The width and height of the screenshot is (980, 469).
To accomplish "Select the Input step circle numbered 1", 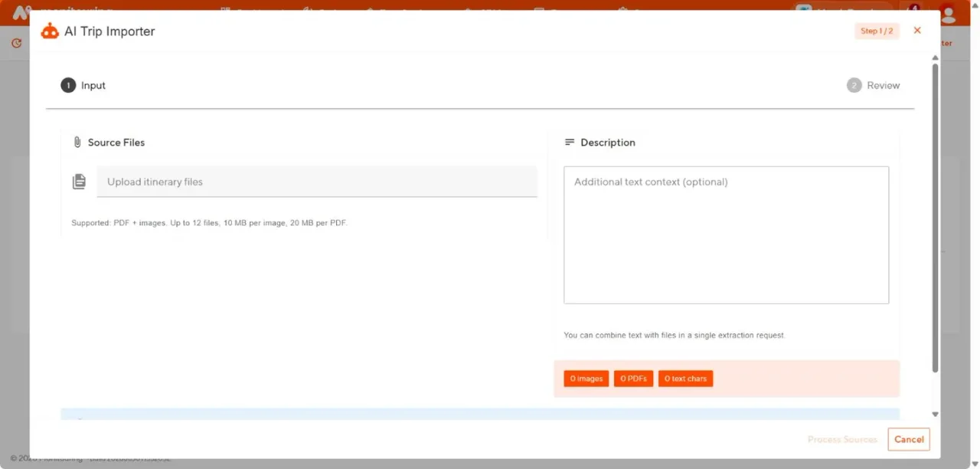I will coord(68,85).
